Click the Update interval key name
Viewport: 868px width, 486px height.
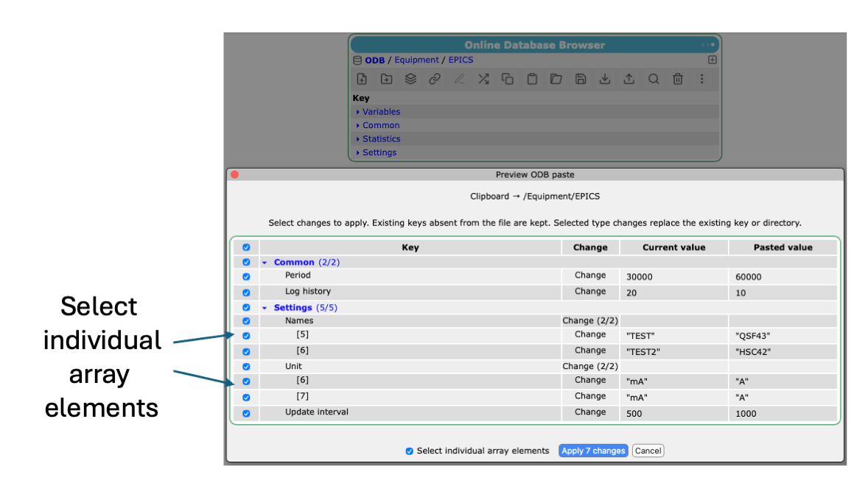click(x=317, y=412)
